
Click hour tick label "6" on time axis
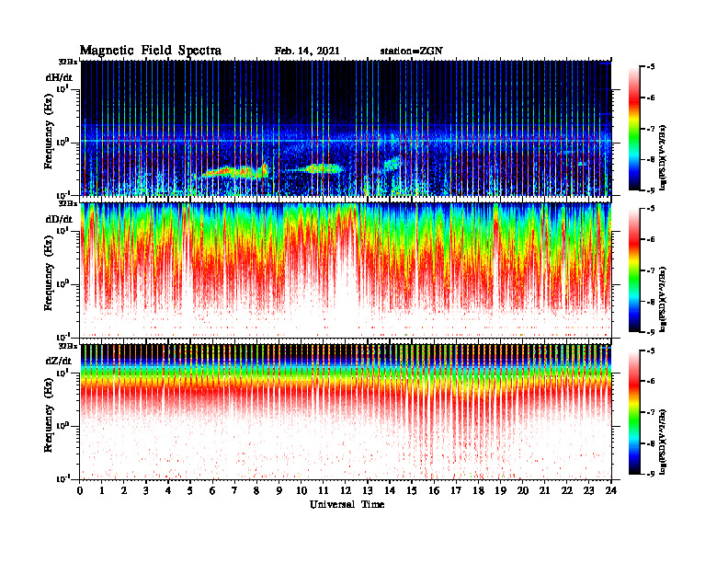click(x=212, y=491)
